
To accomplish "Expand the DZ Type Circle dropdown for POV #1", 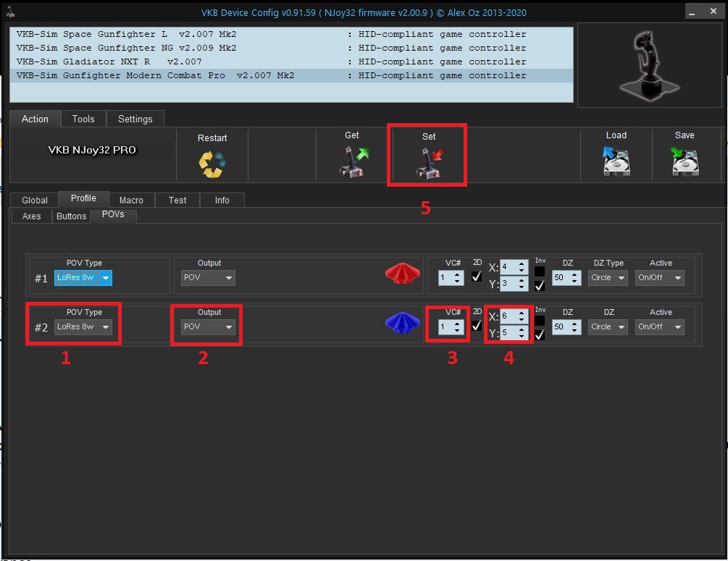I will 607,278.
